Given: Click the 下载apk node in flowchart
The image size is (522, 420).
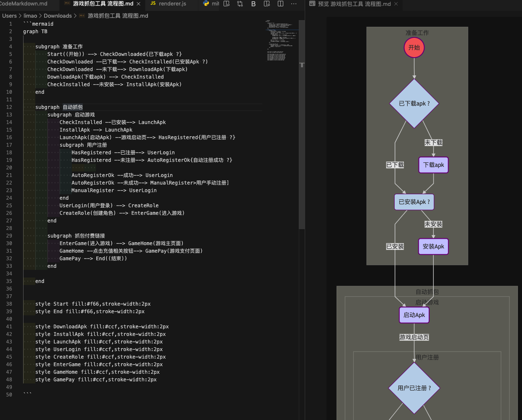Looking at the screenshot, I should 433,165.
